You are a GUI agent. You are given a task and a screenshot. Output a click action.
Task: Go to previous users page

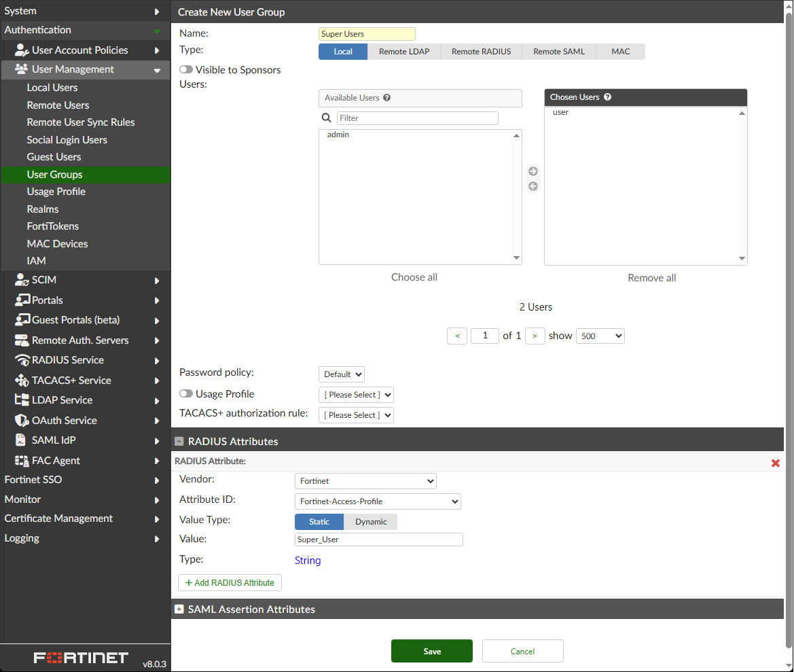(457, 336)
